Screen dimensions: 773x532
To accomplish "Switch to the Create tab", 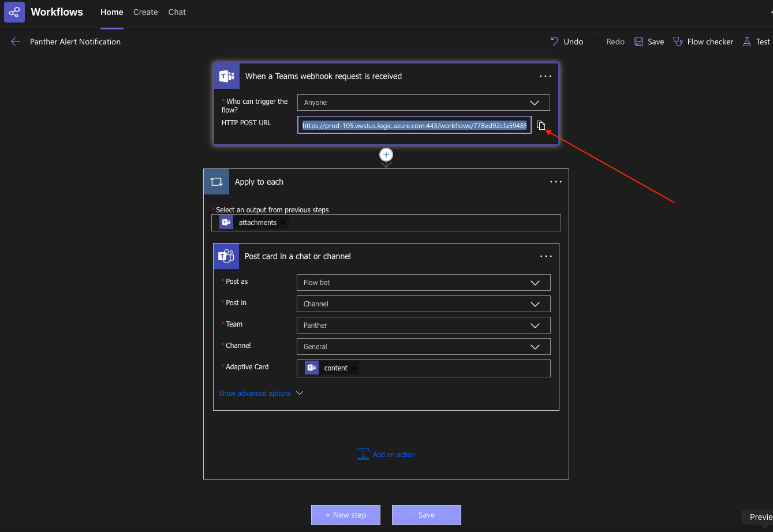I will [145, 12].
